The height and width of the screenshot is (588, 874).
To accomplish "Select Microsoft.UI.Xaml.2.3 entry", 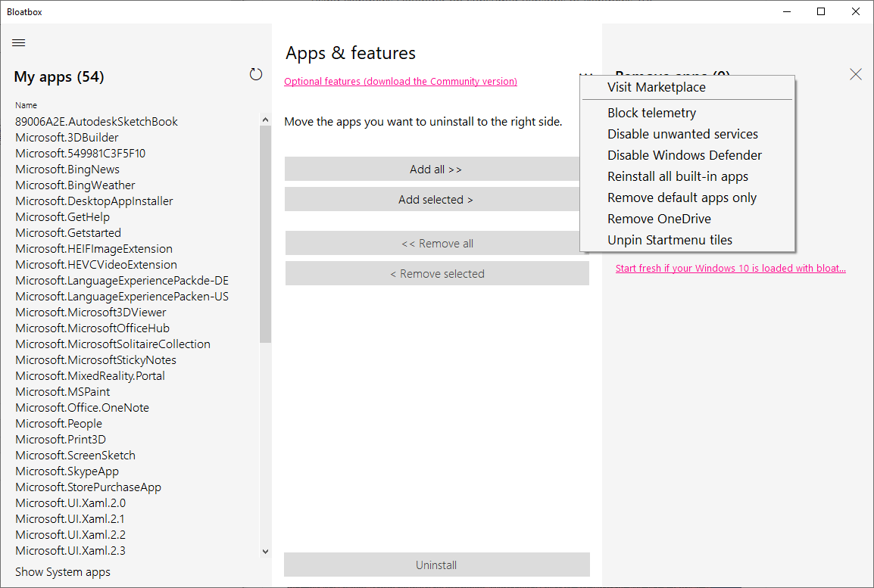I will [70, 551].
